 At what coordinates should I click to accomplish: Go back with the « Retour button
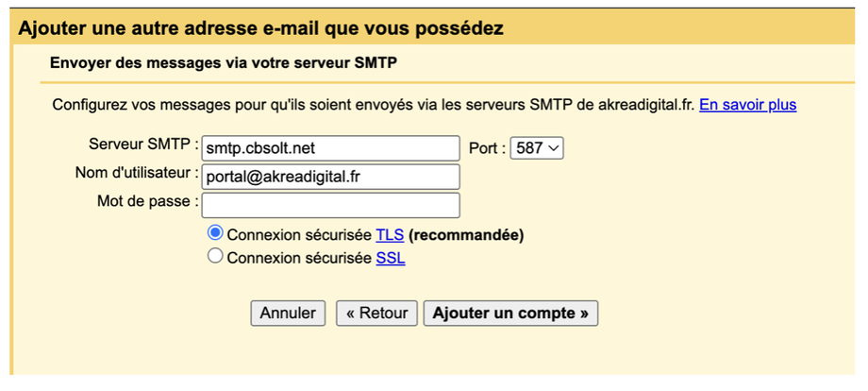click(376, 314)
